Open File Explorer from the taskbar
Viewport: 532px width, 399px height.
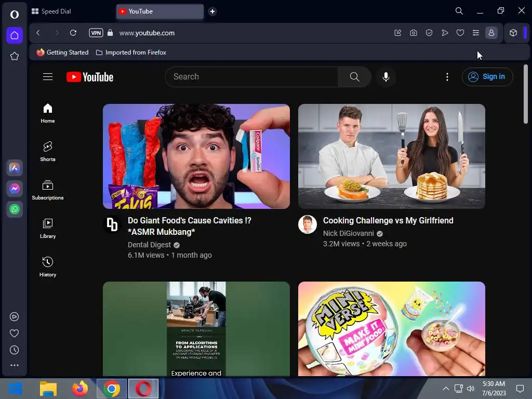[48, 389]
